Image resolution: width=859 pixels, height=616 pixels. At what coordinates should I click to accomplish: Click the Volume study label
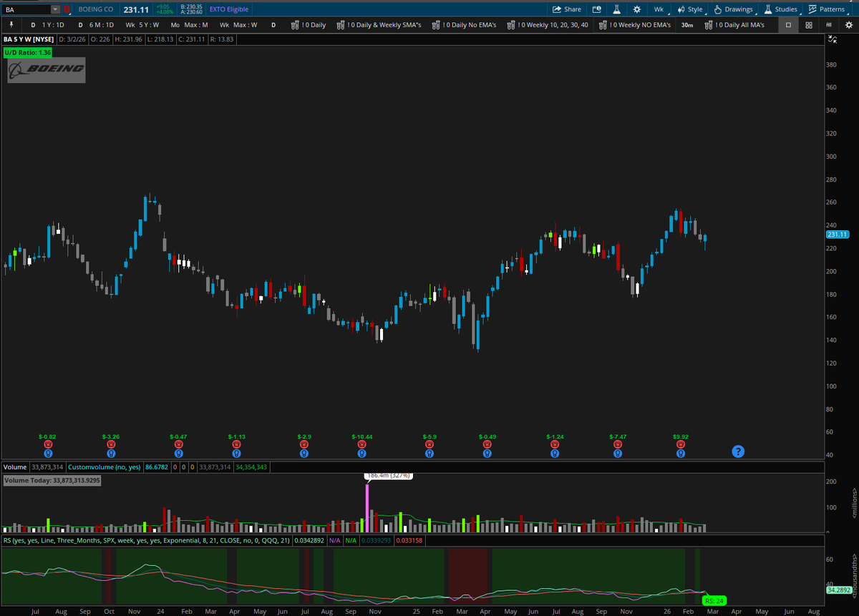15,466
